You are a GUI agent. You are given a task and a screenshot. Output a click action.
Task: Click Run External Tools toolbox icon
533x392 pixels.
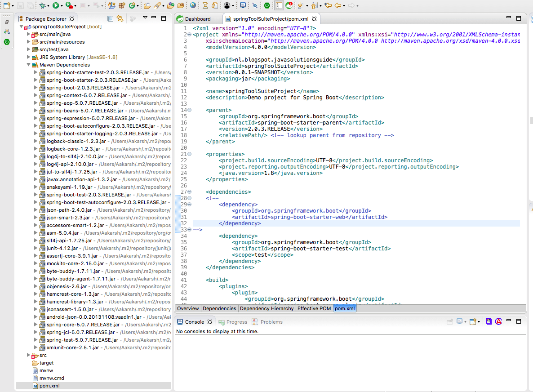(69, 5)
